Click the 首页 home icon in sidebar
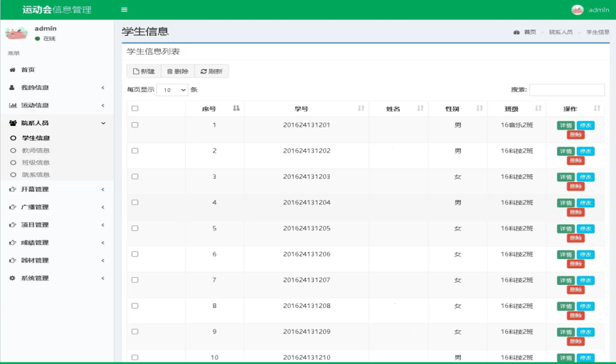 [x=12, y=70]
